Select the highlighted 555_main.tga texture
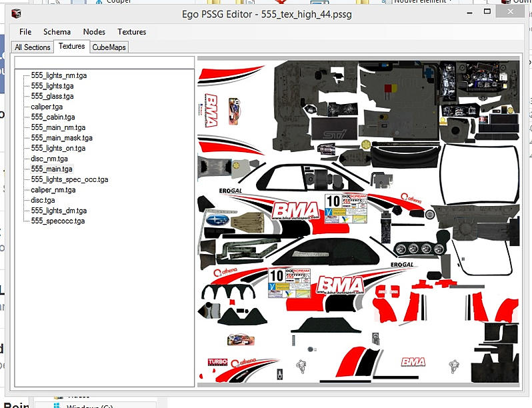This screenshot has width=532, height=408. tap(51, 169)
